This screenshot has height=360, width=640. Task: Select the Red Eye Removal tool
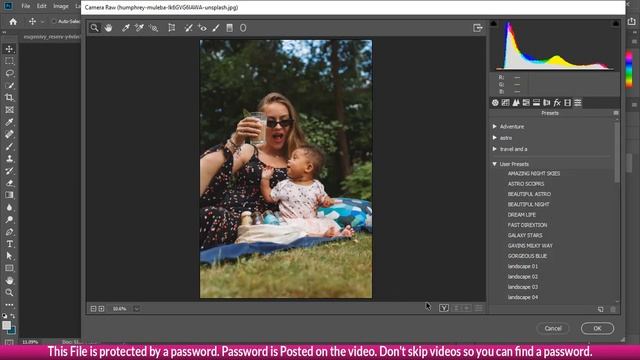pyautogui.click(x=202, y=28)
